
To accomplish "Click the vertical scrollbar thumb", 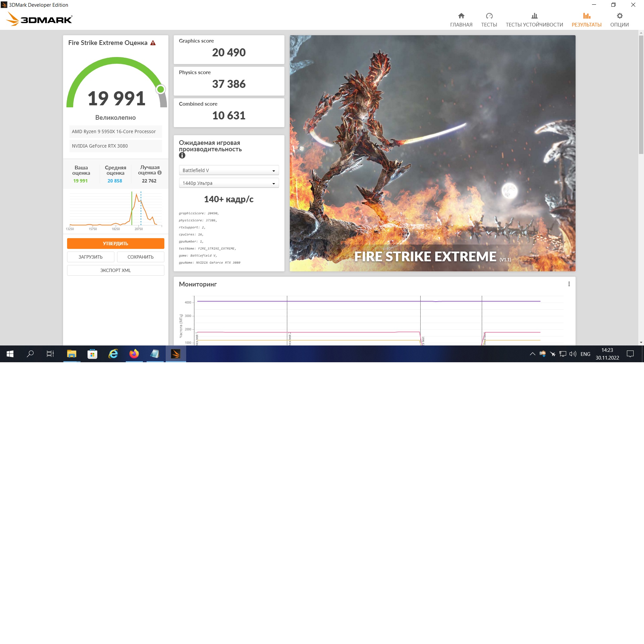I will coord(641,94).
